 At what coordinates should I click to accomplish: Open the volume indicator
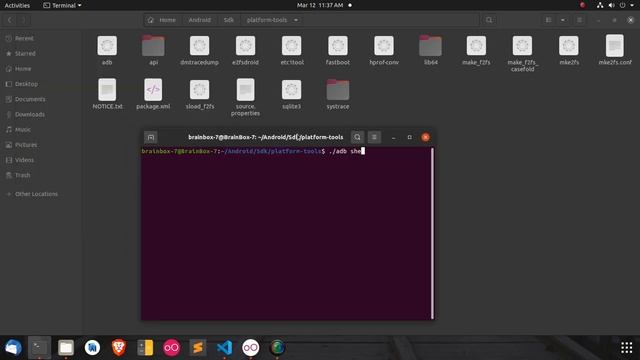click(611, 5)
